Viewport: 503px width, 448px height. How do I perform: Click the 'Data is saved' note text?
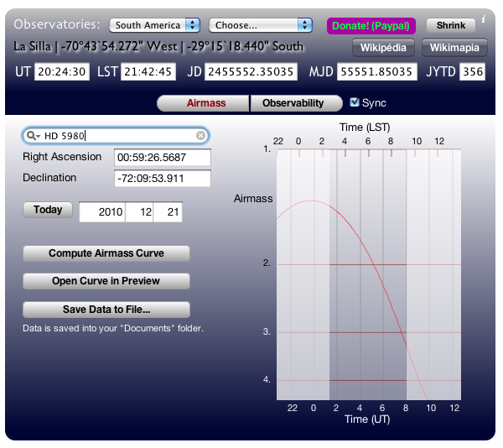coord(113,328)
